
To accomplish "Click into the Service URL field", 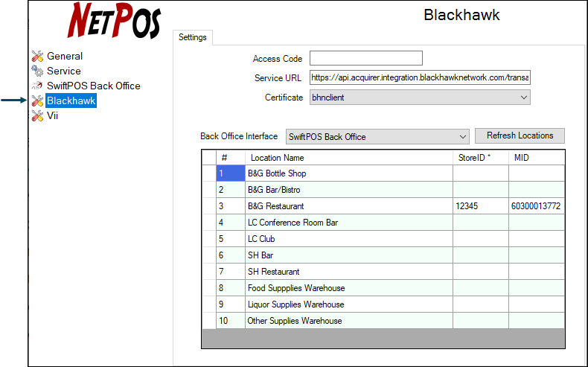I will [420, 77].
